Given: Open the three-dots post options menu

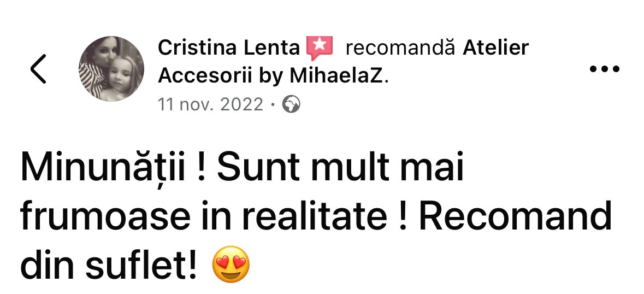Looking at the screenshot, I should [x=604, y=68].
